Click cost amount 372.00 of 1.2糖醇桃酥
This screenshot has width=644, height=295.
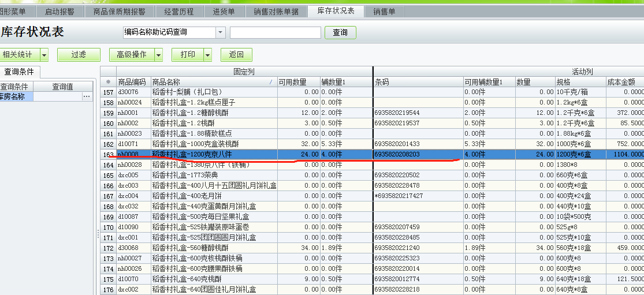[x=631, y=113]
